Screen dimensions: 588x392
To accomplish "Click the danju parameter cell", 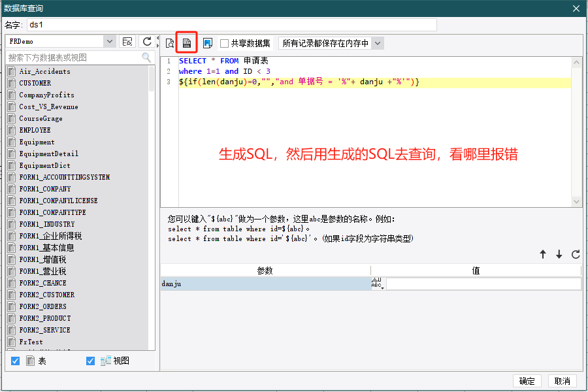I will pos(265,284).
